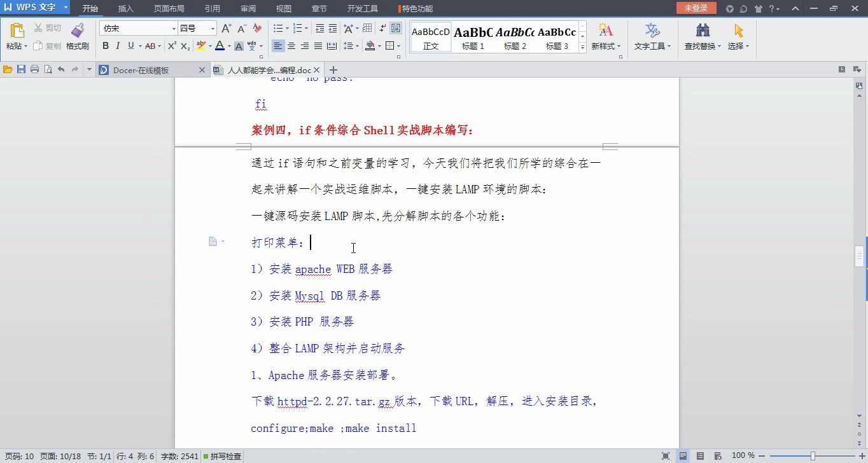868x463 pixels.
Task: Toggle character shading A button
Action: 239,46
